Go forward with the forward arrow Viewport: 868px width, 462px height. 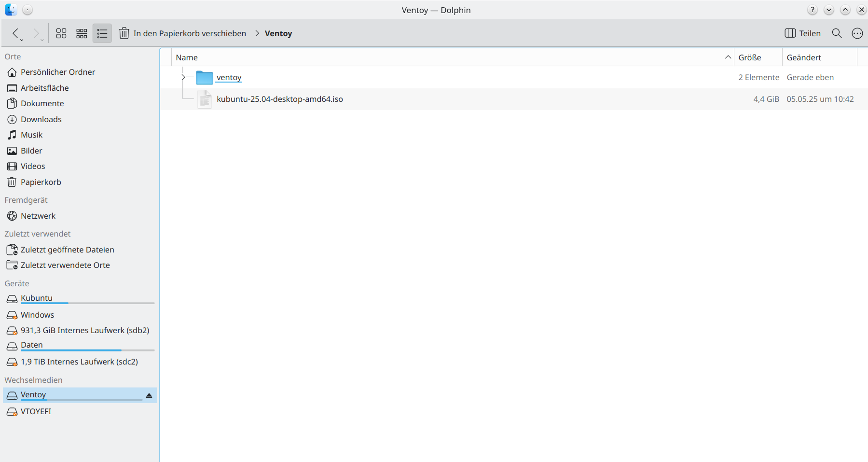(x=37, y=33)
